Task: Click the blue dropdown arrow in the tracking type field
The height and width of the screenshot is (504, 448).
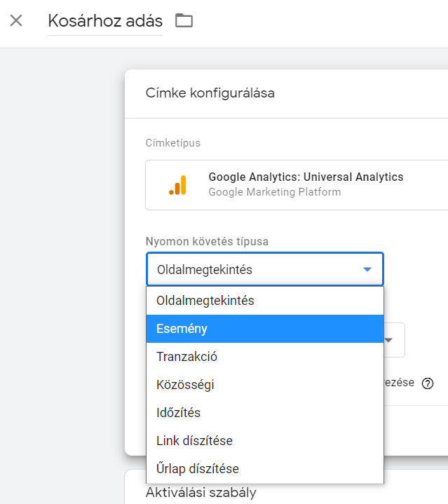Action: point(367,269)
